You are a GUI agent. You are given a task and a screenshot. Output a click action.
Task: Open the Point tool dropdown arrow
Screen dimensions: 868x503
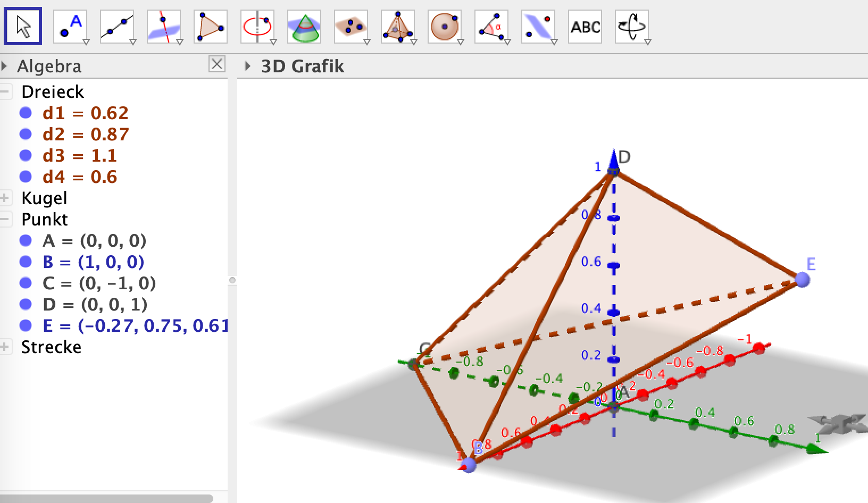pyautogui.click(x=85, y=40)
